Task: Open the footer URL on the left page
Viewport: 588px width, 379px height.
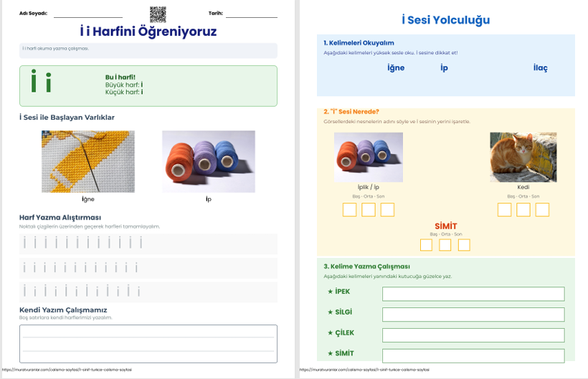Action: point(67,370)
